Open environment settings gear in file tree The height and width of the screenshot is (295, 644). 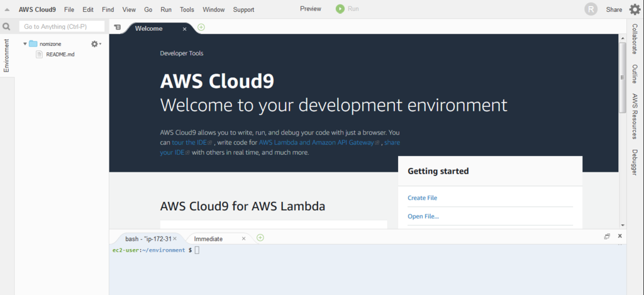click(96, 44)
